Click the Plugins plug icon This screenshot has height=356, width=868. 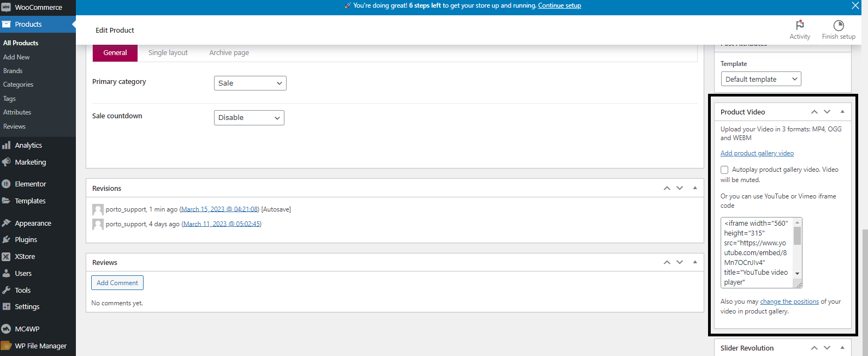6,239
